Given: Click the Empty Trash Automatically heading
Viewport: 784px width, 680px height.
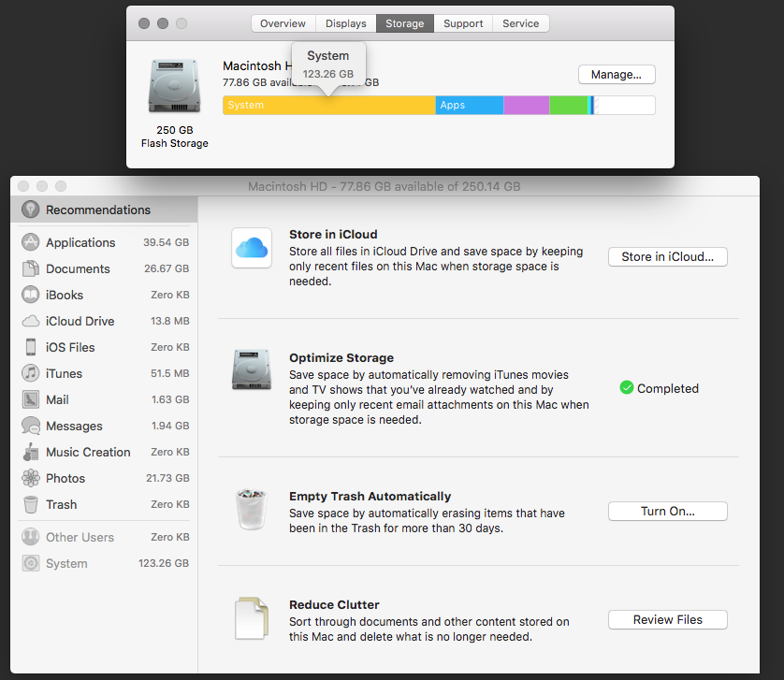Looking at the screenshot, I should pyautogui.click(x=370, y=496).
